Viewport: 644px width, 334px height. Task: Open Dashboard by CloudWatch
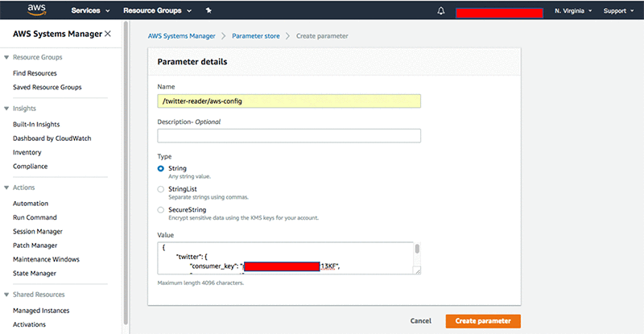52,138
